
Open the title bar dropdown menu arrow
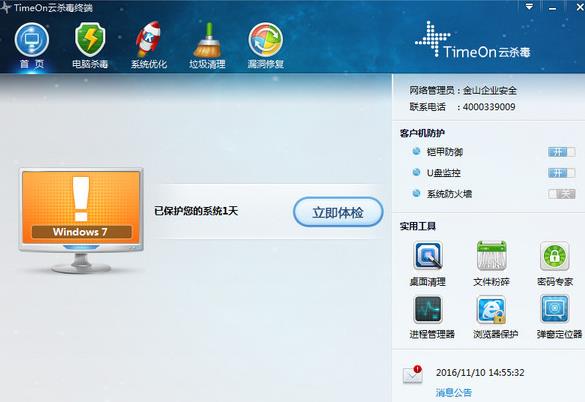coord(529,7)
